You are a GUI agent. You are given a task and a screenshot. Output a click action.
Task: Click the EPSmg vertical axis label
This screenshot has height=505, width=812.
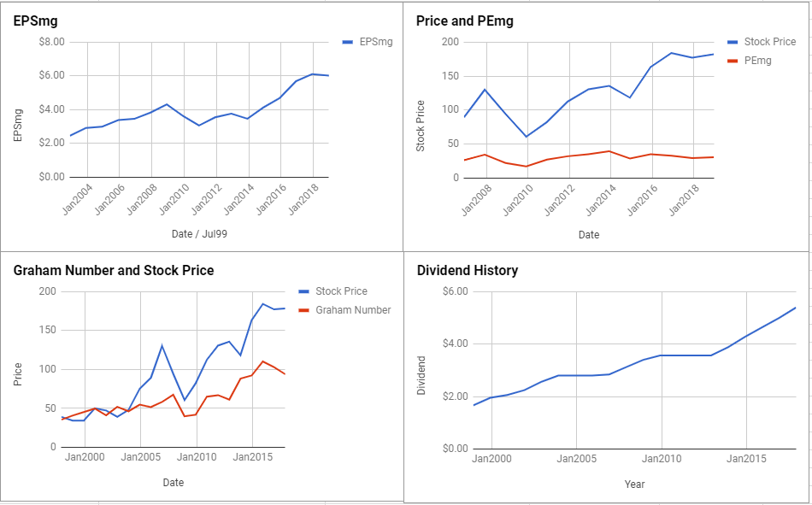[18, 125]
